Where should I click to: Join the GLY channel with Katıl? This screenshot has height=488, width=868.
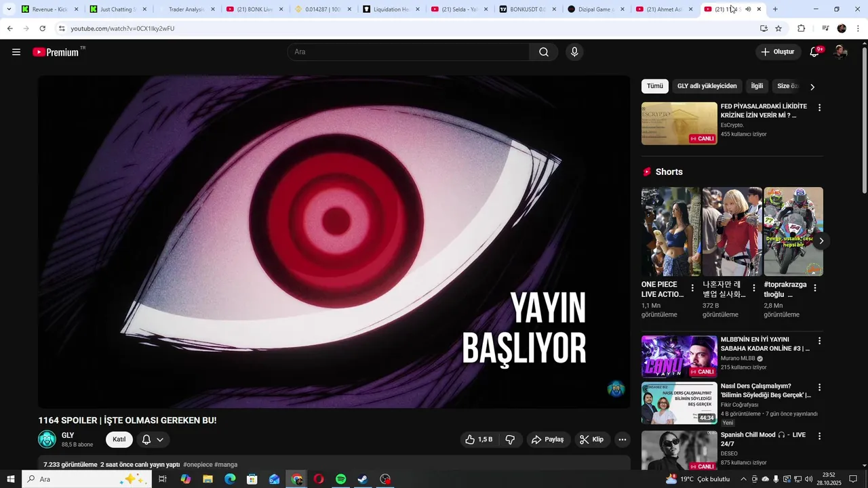coord(119,440)
